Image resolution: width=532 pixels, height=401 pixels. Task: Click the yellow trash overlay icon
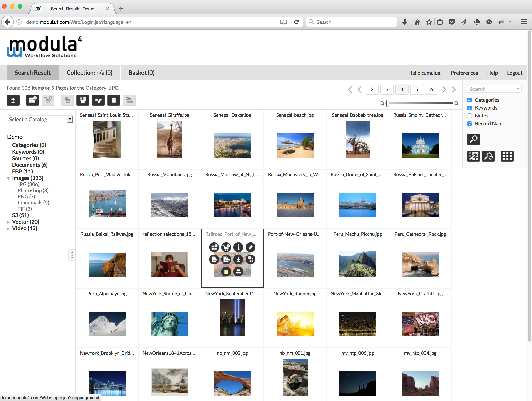tap(226, 272)
